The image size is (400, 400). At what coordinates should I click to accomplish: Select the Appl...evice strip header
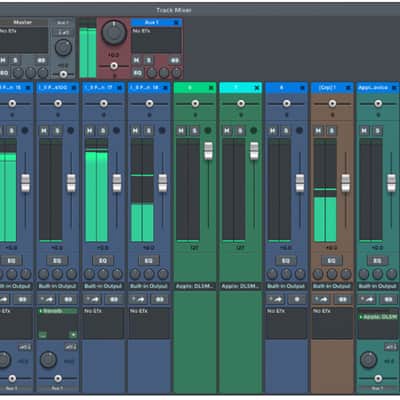(373, 88)
